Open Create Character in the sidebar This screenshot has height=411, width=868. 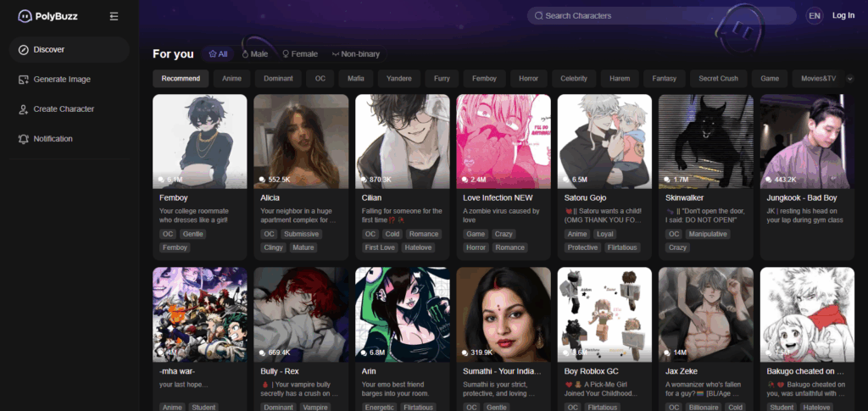[70, 109]
